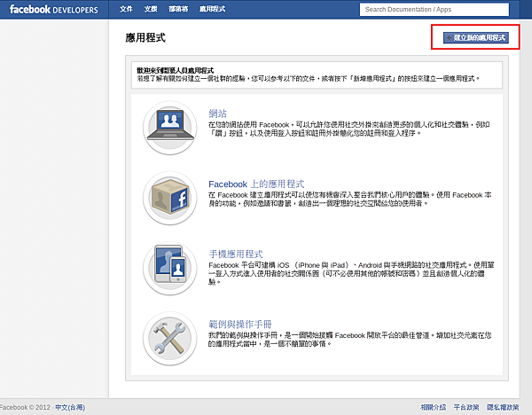The height and width of the screenshot is (415, 532).
Task: Open the 範例與操作手冊 link
Action: (240, 324)
